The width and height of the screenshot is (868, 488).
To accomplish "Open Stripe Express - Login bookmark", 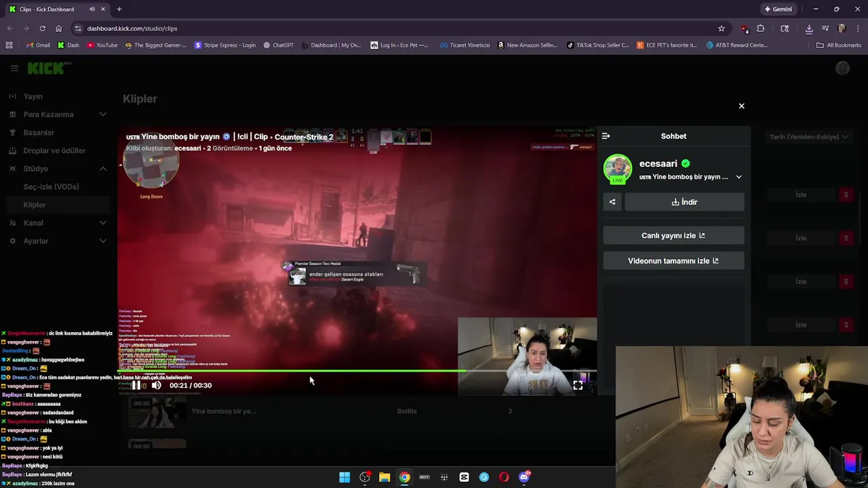I will tap(225, 45).
